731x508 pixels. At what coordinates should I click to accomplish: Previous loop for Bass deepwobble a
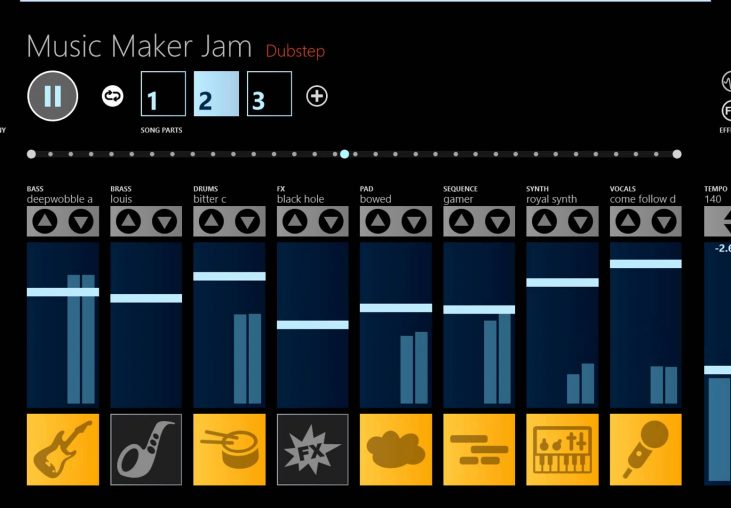(45, 221)
